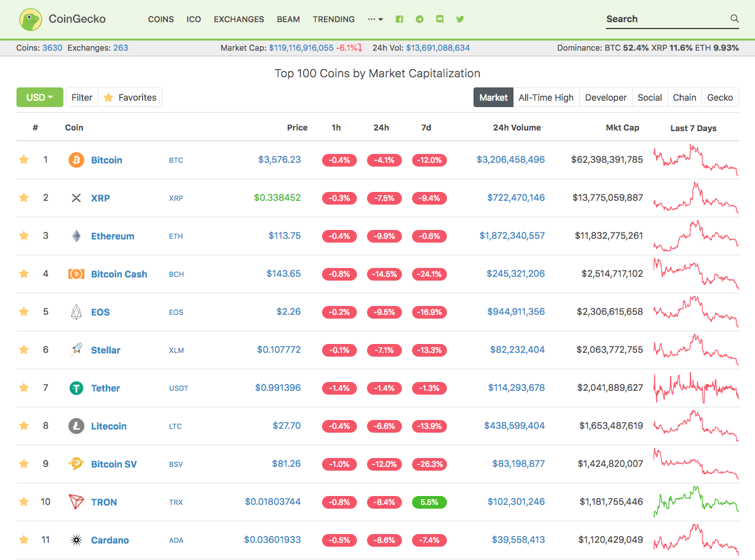Sort by the Price column header
Viewport: 755px width, 560px height.
coord(297,127)
